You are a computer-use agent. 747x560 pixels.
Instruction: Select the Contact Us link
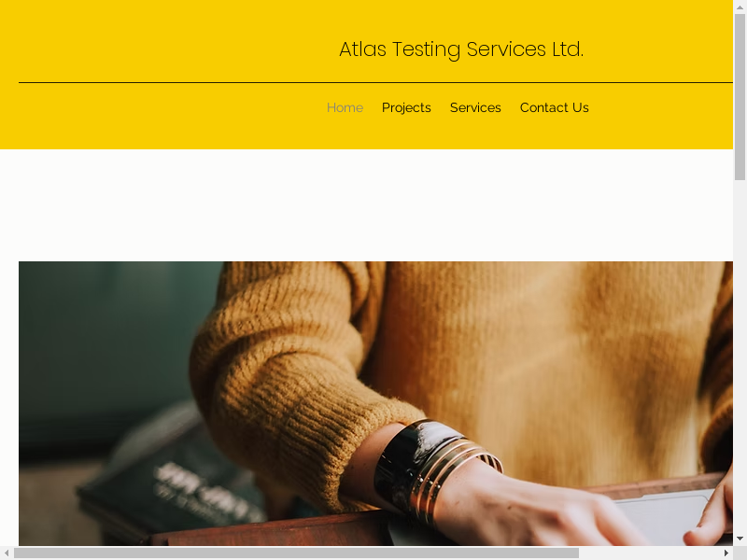(555, 107)
